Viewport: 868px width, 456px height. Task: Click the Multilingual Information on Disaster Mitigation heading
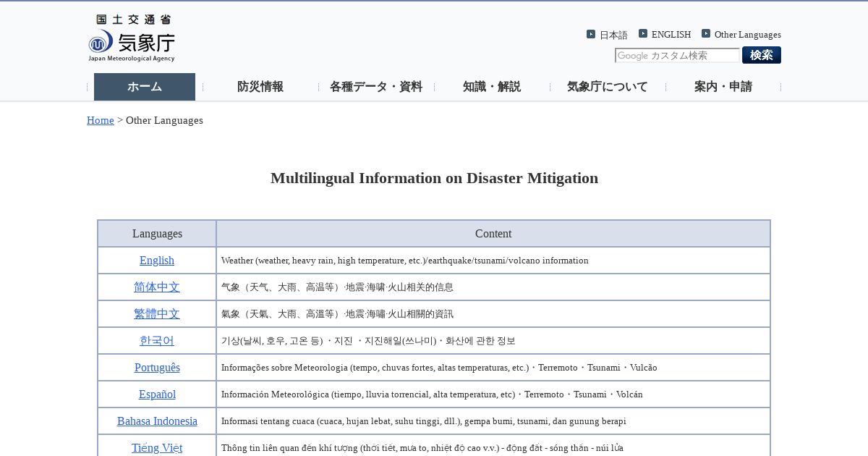point(434,178)
